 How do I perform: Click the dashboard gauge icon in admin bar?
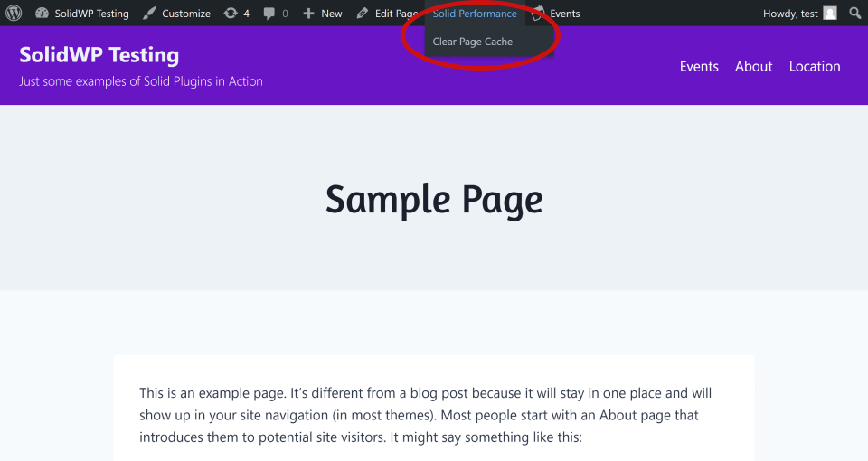pyautogui.click(x=42, y=14)
